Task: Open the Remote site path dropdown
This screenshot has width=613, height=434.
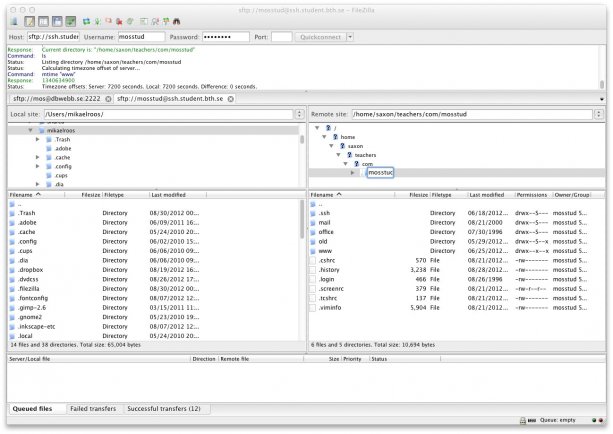Action: coord(599,114)
